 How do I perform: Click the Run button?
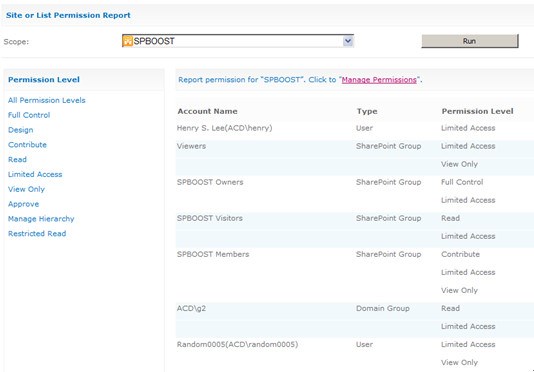pos(469,41)
